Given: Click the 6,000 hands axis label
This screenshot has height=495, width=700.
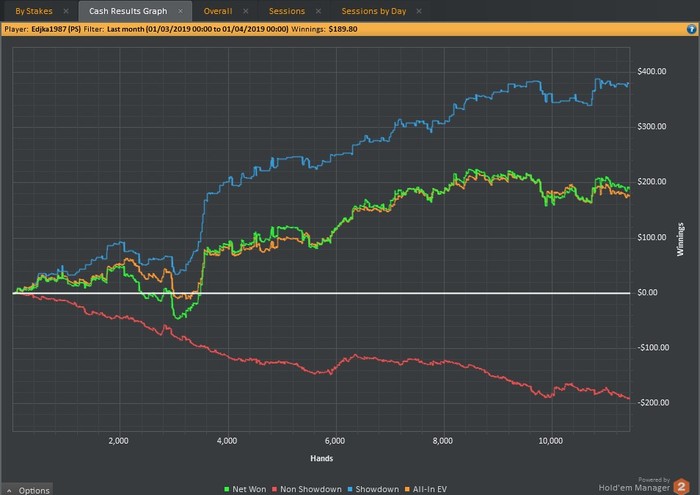Looking at the screenshot, I should pos(335,441).
